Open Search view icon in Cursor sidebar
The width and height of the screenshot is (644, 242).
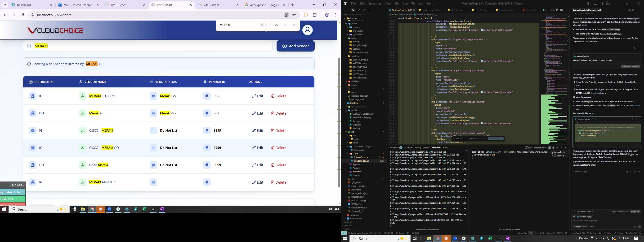tap(358, 10)
